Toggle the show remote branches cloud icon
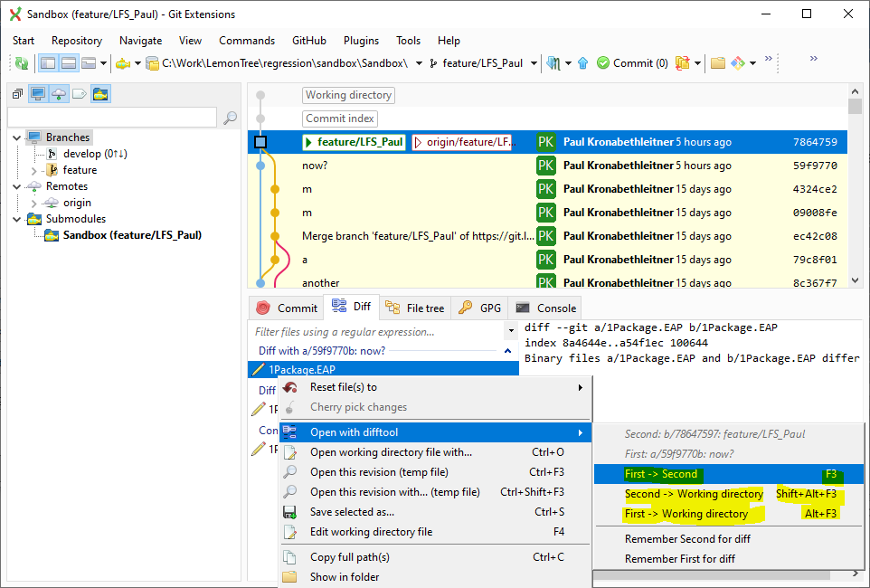 [x=59, y=95]
